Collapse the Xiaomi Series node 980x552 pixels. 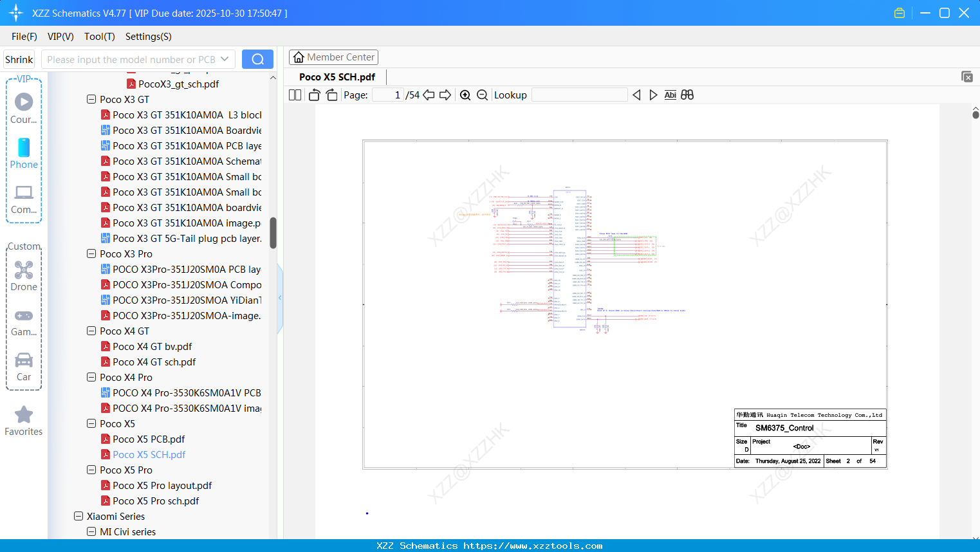click(79, 517)
